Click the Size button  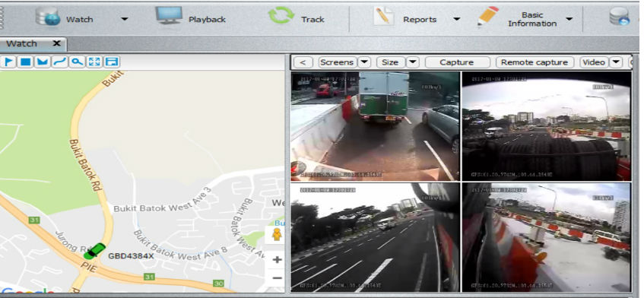click(390, 62)
